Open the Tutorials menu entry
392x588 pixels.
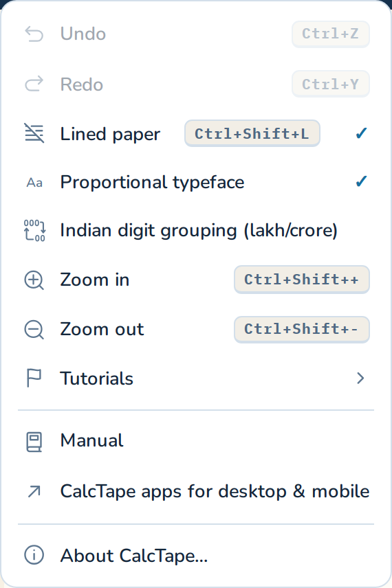(x=196, y=378)
